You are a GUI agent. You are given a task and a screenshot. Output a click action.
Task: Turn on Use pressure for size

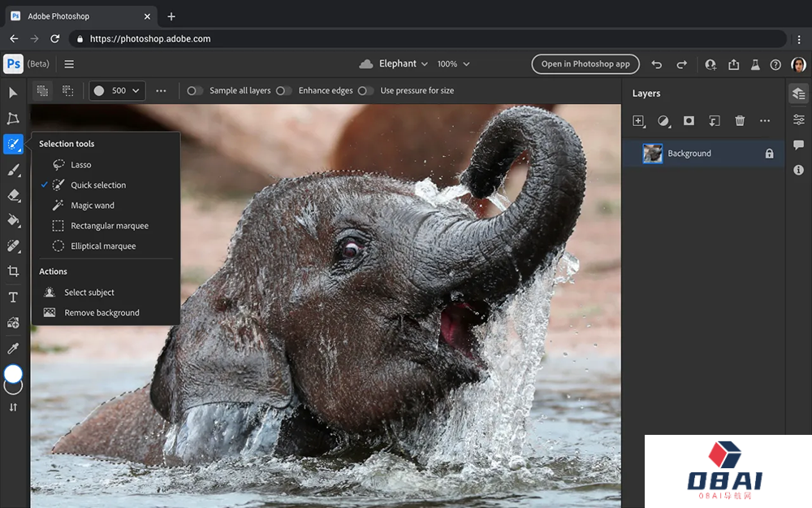click(x=365, y=90)
